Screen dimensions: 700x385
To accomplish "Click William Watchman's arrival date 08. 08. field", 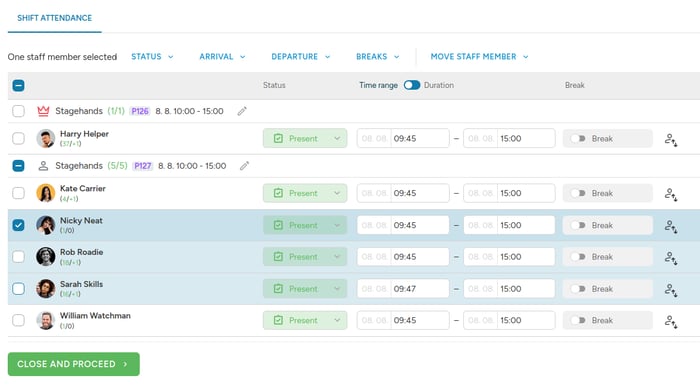I will click(x=374, y=320).
